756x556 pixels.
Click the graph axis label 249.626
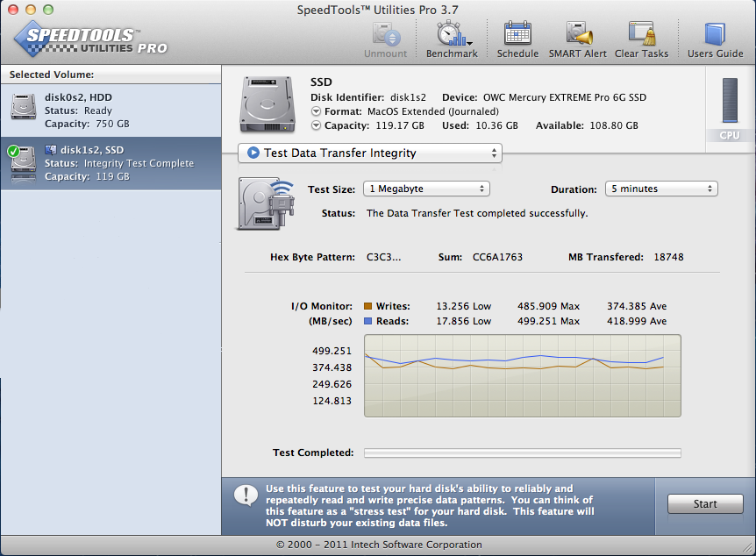(x=332, y=384)
